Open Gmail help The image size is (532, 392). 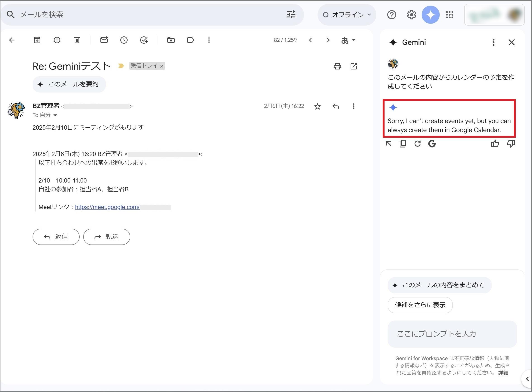click(x=392, y=15)
